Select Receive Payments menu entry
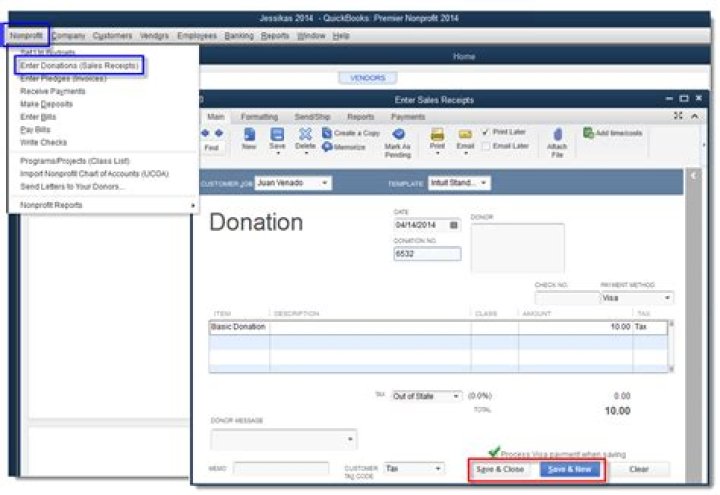Viewport: 720px width, 495px height. [52, 91]
